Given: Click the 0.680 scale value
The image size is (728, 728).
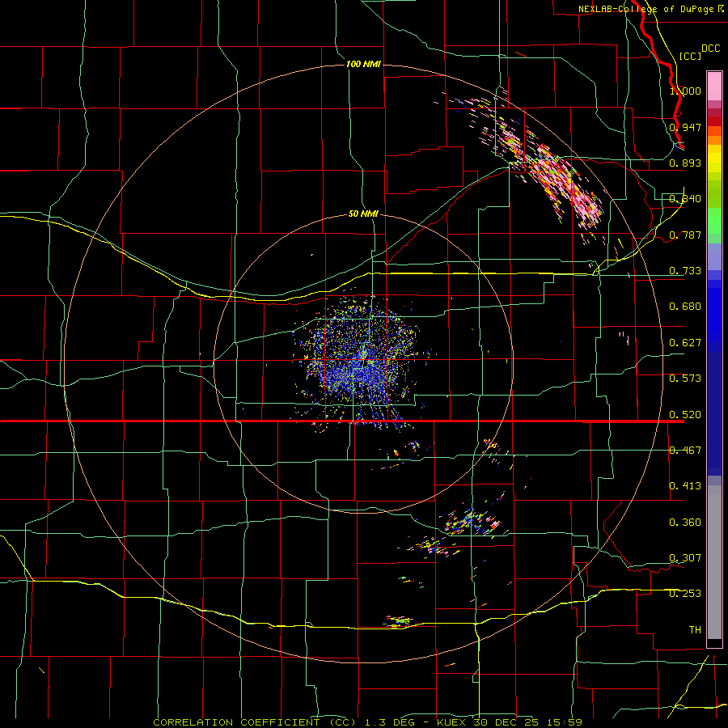Looking at the screenshot, I should click(685, 307).
